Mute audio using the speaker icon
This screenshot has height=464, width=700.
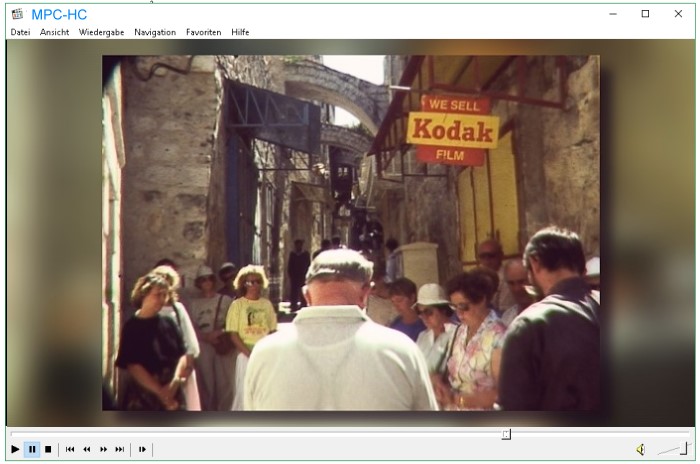point(641,449)
